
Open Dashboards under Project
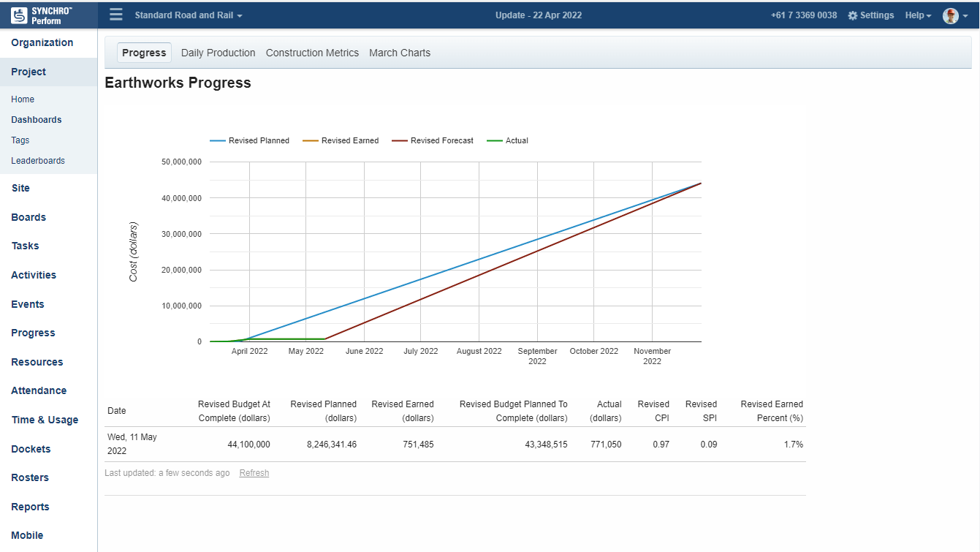pyautogui.click(x=37, y=120)
